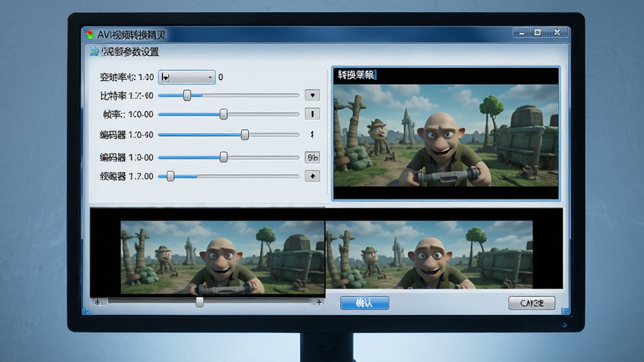Click the 转换 preview panel title tab
644x362 pixels.
pyautogui.click(x=356, y=75)
